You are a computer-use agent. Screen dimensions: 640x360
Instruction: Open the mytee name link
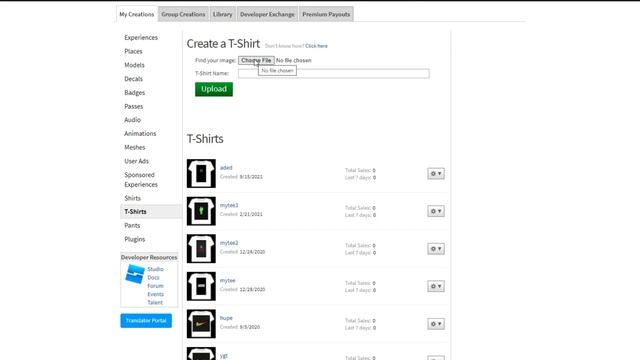[x=228, y=280]
